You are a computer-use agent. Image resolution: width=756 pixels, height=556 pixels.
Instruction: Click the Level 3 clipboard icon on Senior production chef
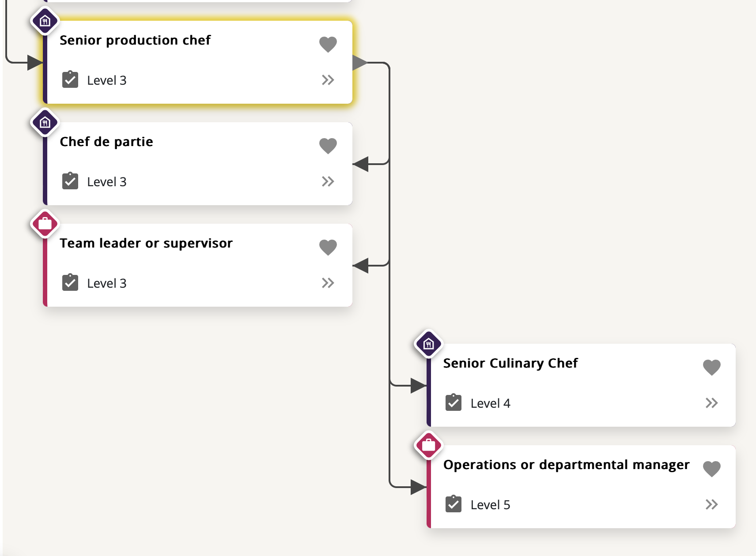tap(69, 80)
